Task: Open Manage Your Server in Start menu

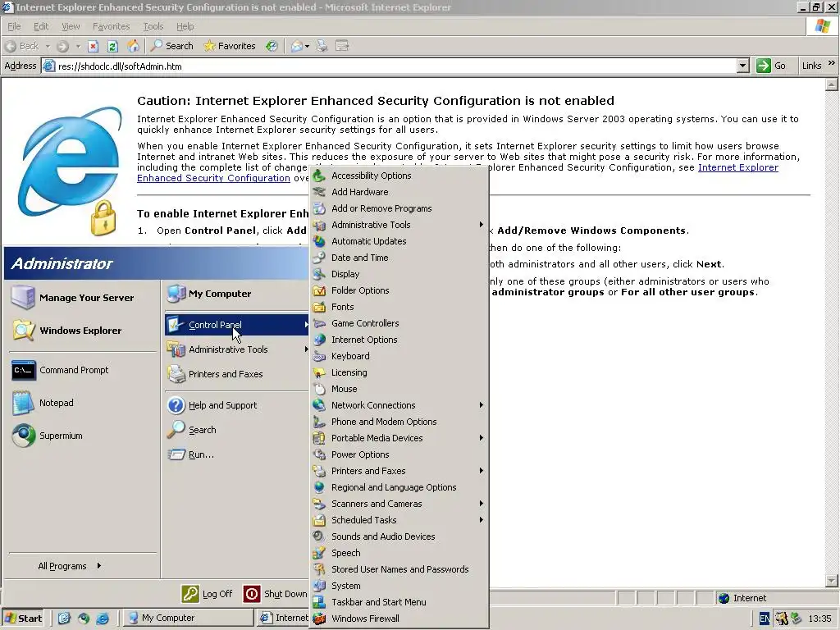Action: [x=82, y=298]
